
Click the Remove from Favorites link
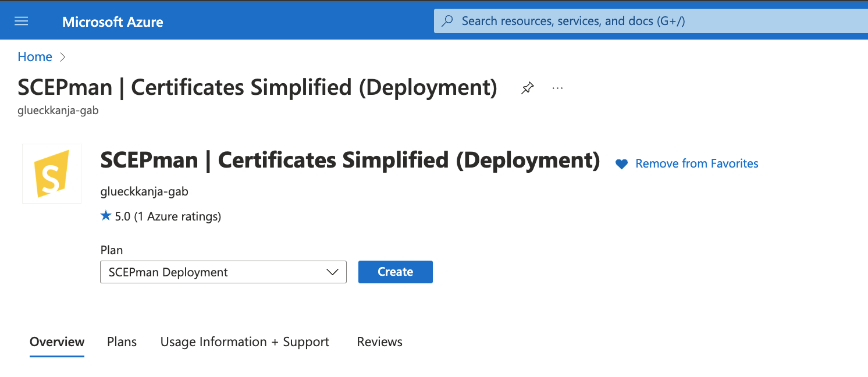click(697, 164)
